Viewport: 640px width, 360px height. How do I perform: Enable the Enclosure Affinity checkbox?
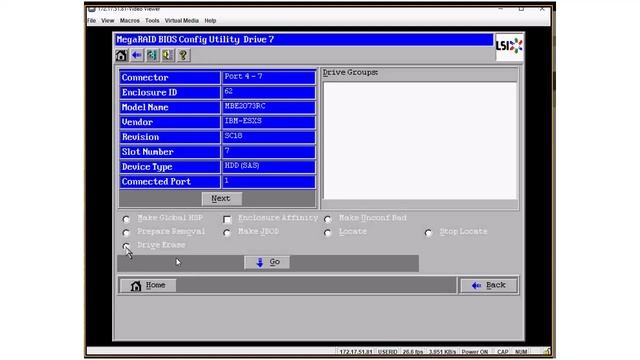227,220
